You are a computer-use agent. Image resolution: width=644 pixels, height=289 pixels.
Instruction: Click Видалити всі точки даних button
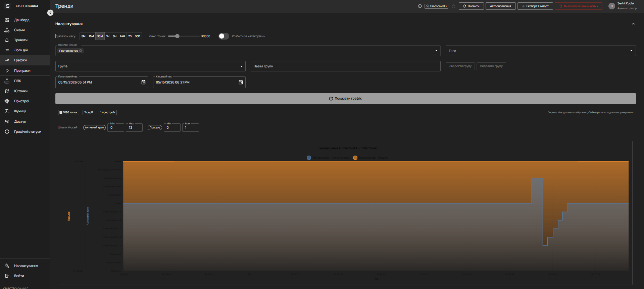[578, 6]
